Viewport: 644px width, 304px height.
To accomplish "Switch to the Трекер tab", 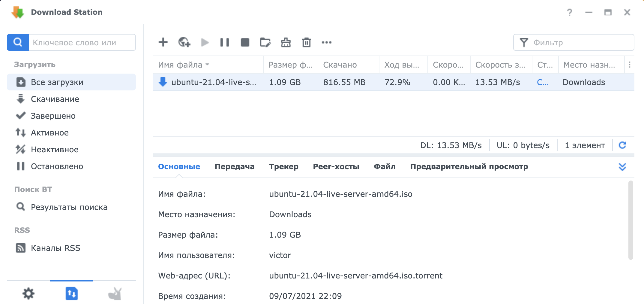I will click(x=283, y=167).
